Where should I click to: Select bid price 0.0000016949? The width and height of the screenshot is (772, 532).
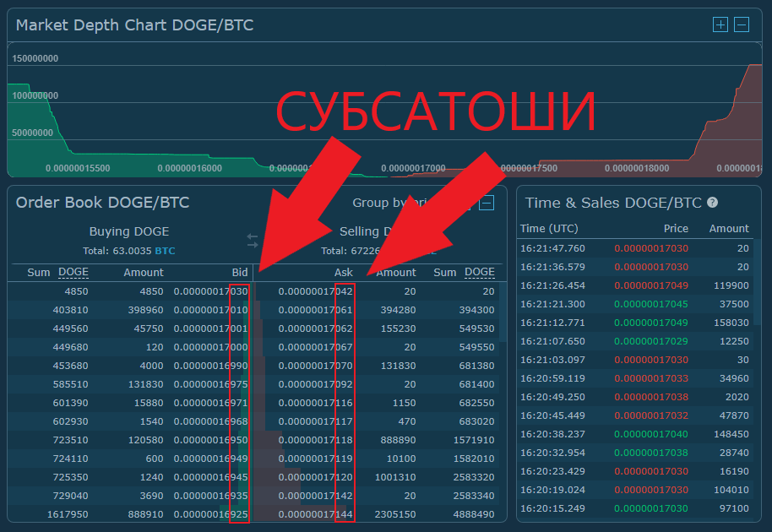pyautogui.click(x=210, y=459)
